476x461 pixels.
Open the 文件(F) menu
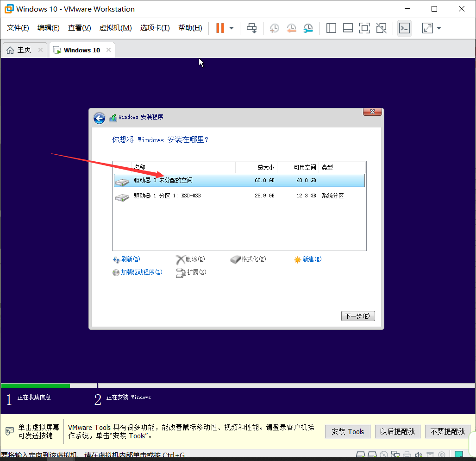coord(18,28)
